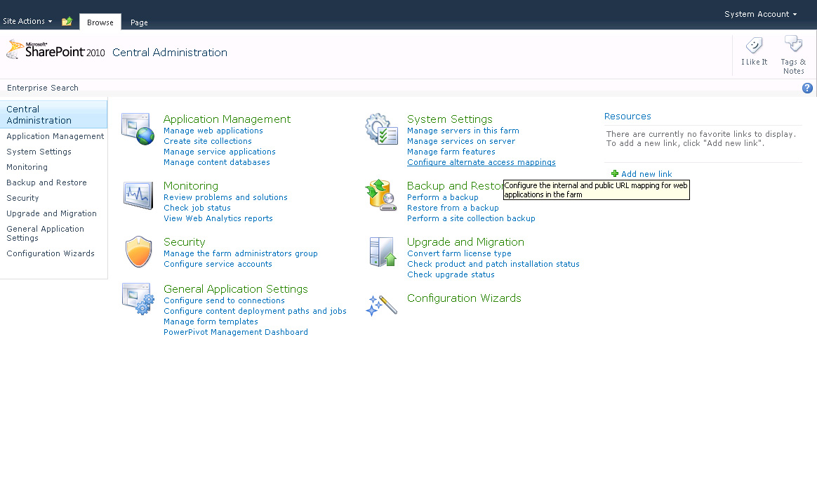The height and width of the screenshot is (504, 817).
Task: Open Configuration Wizards in left sidebar
Action: coord(51,253)
